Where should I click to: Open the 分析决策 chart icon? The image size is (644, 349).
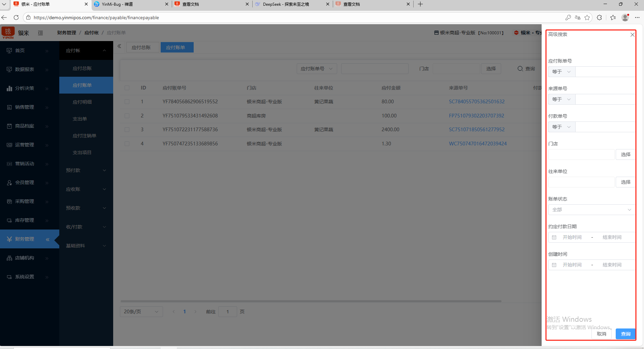pos(9,88)
